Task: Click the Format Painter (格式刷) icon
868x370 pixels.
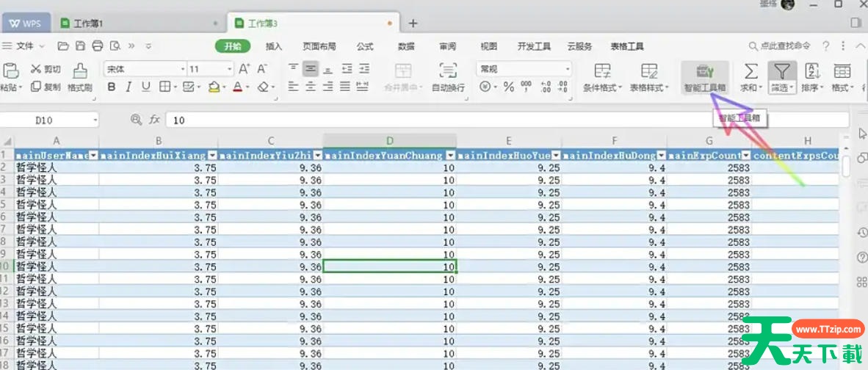Action: [x=80, y=71]
